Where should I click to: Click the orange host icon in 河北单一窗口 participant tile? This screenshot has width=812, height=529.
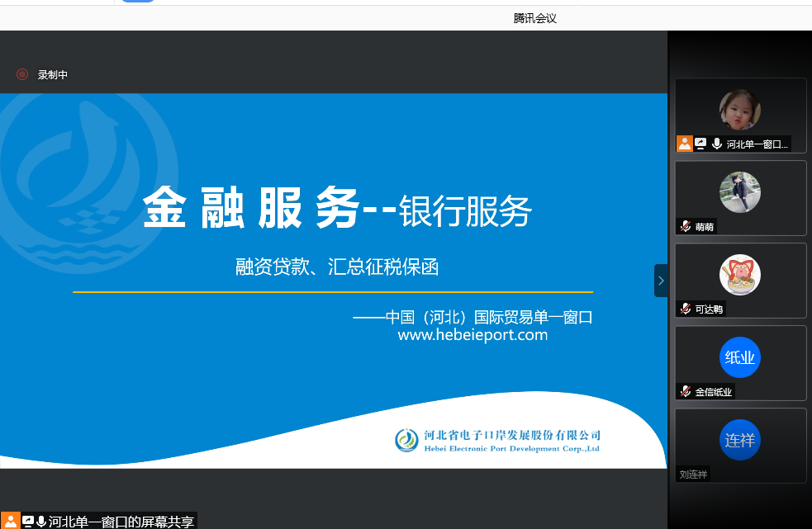click(x=685, y=144)
